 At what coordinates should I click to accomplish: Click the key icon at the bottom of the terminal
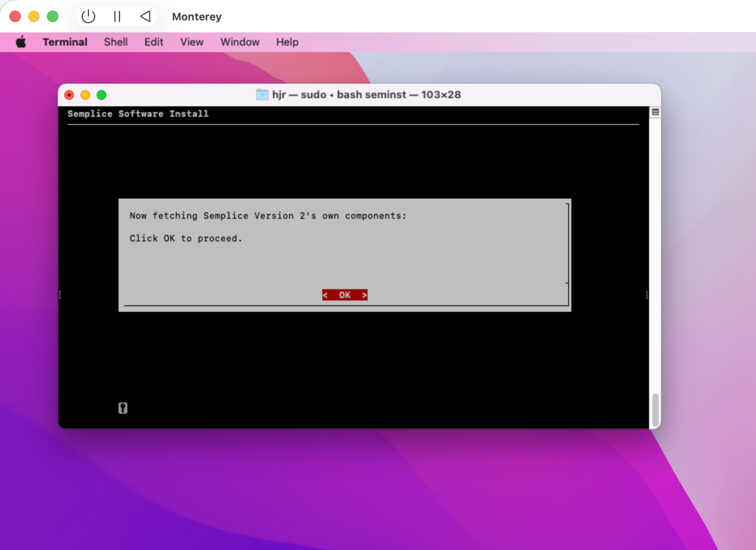pos(123,408)
